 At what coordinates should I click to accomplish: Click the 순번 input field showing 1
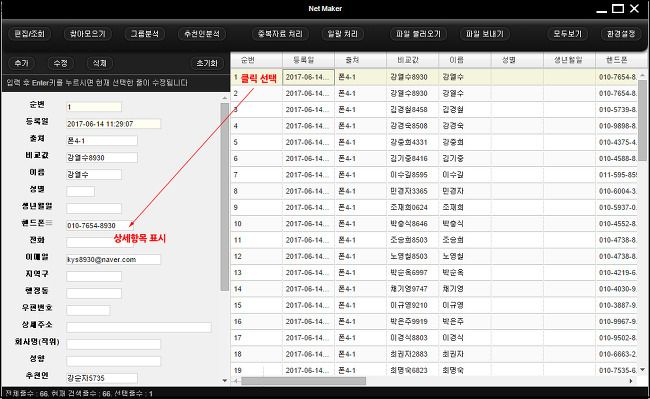coord(94,107)
